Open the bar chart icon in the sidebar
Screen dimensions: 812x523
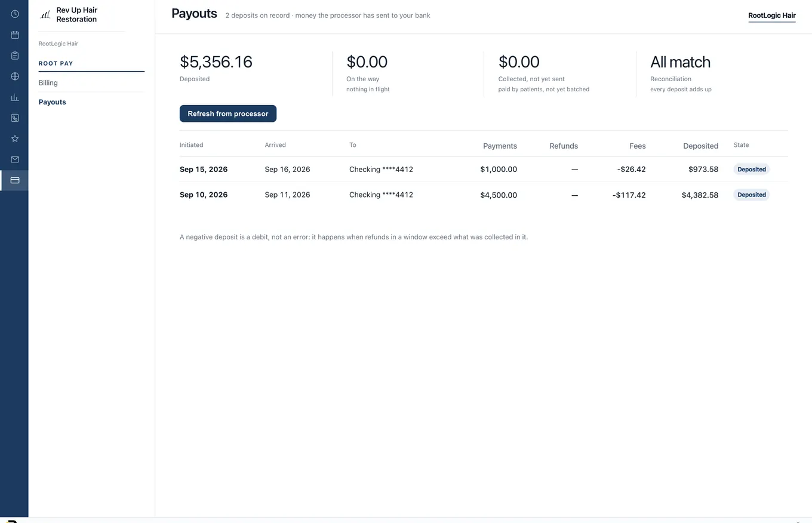click(x=14, y=97)
